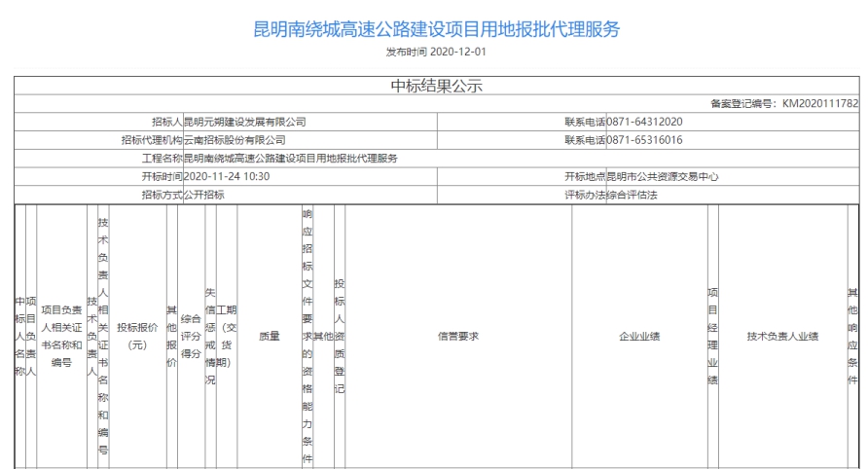Click the 项目经理业绩 column header
This screenshot has width=868, height=469.
click(712, 336)
